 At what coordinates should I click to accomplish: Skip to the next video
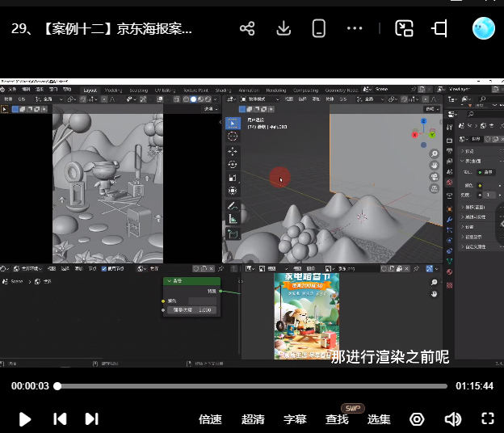tap(91, 418)
